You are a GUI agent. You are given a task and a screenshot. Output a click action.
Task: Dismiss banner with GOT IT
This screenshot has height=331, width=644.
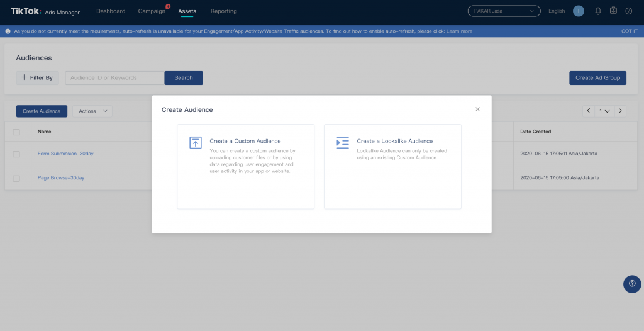click(629, 31)
